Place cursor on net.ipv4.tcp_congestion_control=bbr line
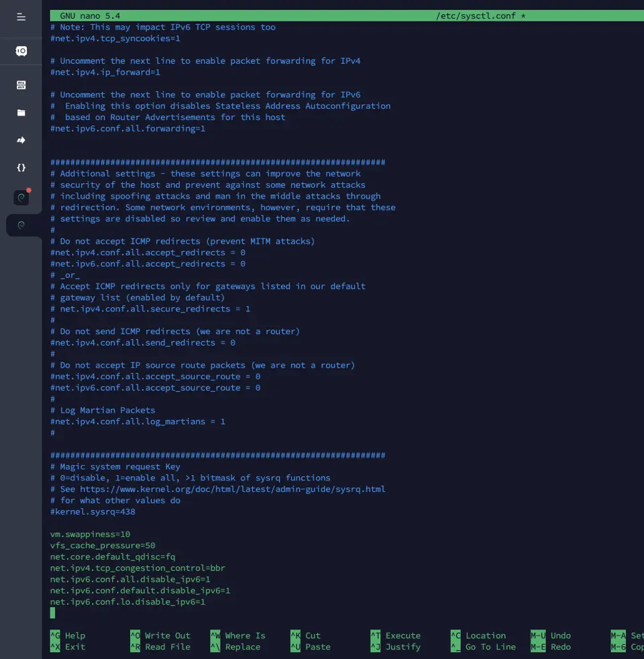The width and height of the screenshot is (644, 659). 138,568
